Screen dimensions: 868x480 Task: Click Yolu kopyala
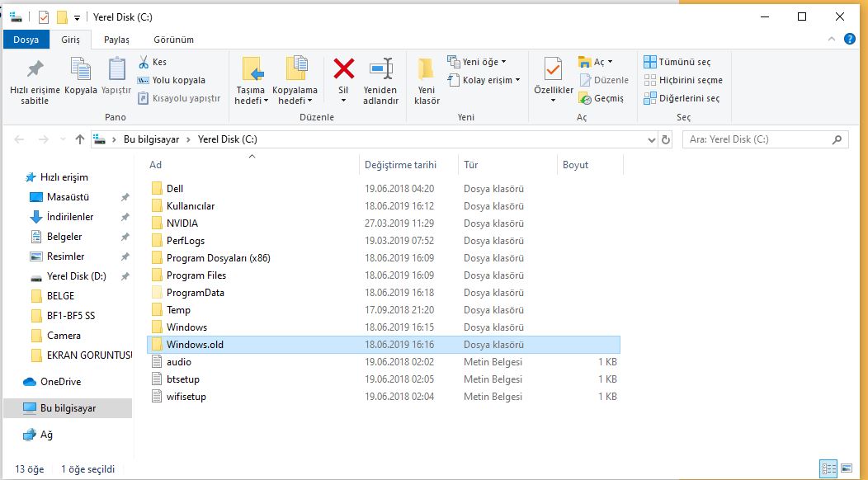click(x=172, y=80)
